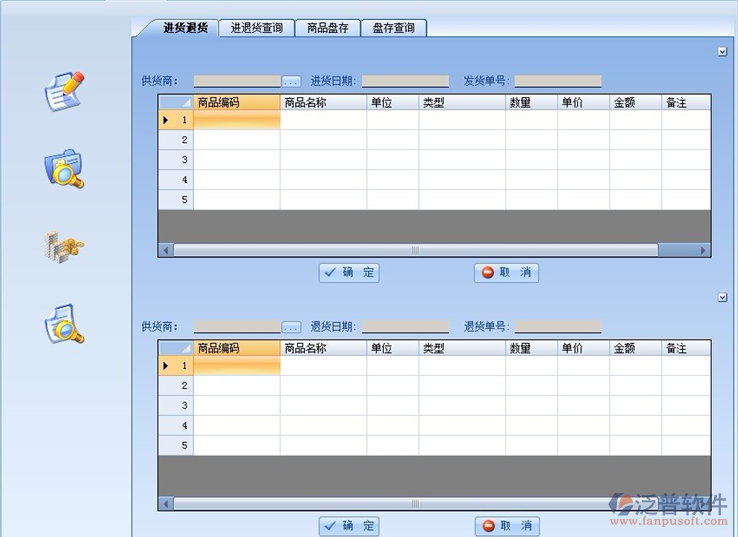Click the lower 供货商 input field
This screenshot has height=537, width=738.
[x=237, y=327]
